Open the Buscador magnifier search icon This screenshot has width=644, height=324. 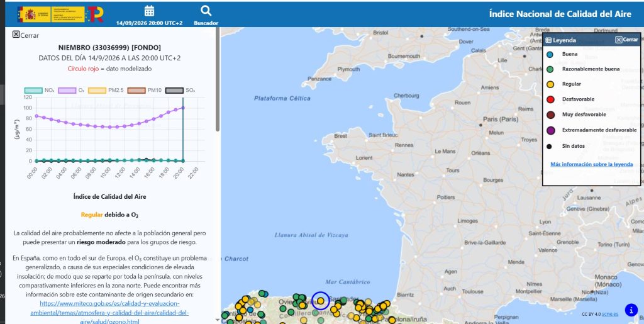click(206, 11)
